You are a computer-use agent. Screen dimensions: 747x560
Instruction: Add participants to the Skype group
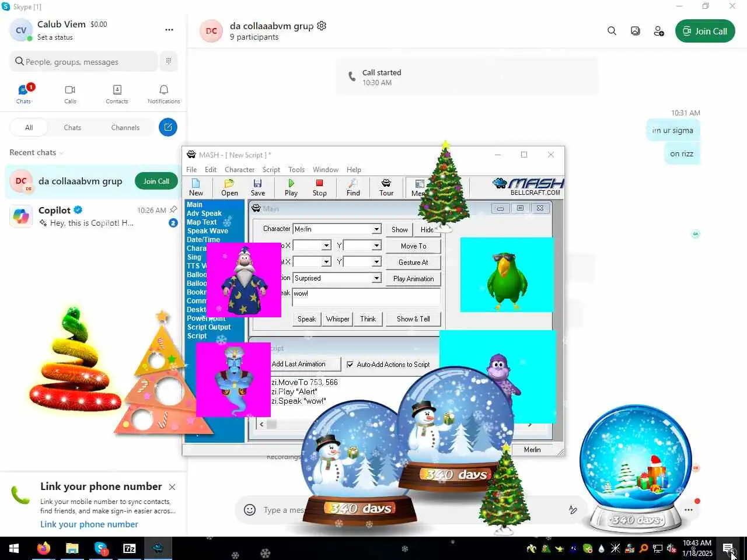click(x=659, y=31)
